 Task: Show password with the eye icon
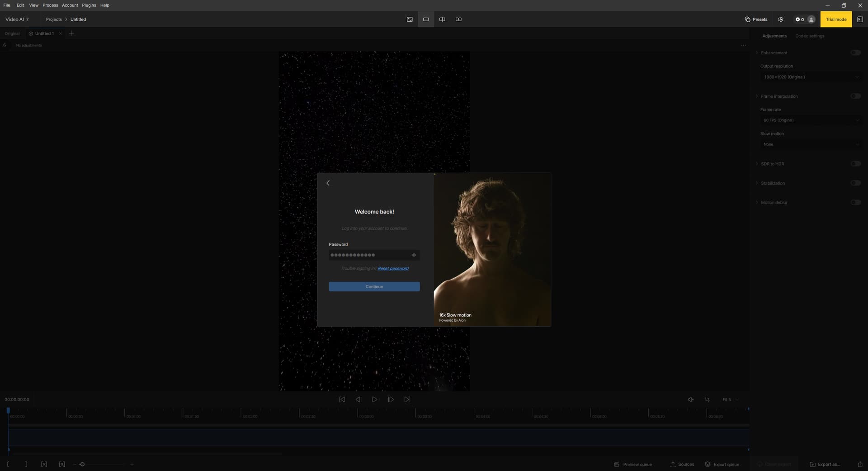(x=413, y=255)
